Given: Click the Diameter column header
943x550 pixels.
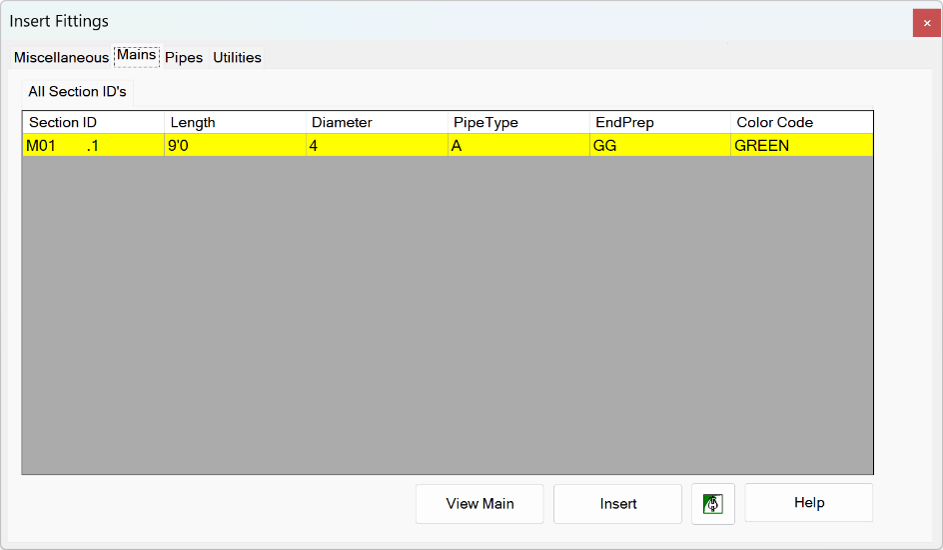Looking at the screenshot, I should pos(376,123).
